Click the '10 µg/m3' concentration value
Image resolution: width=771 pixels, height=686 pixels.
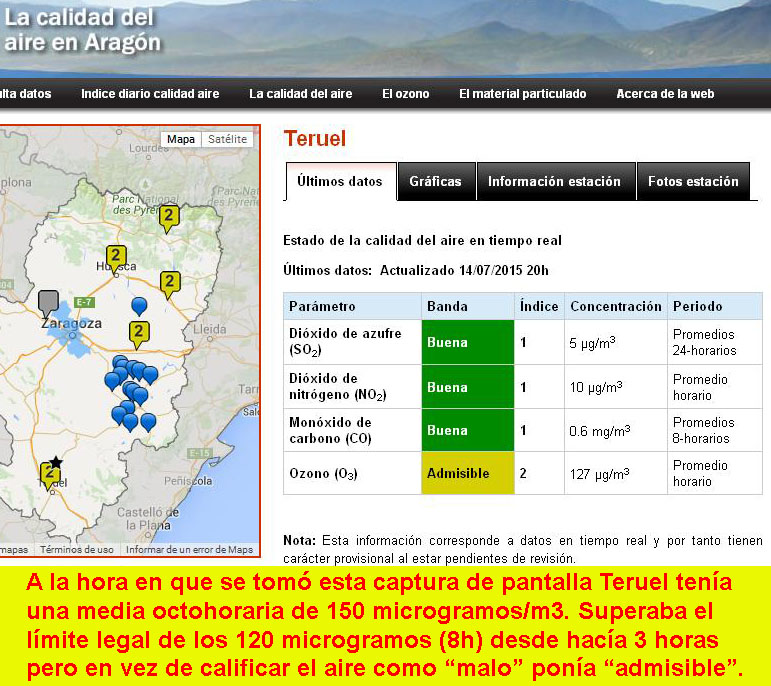pos(596,387)
